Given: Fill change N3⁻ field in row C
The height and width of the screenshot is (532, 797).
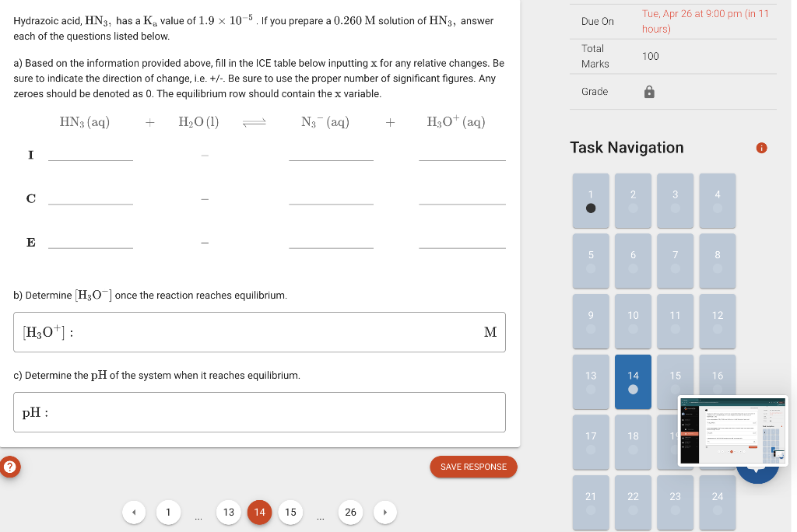Looking at the screenshot, I should coord(331,198).
